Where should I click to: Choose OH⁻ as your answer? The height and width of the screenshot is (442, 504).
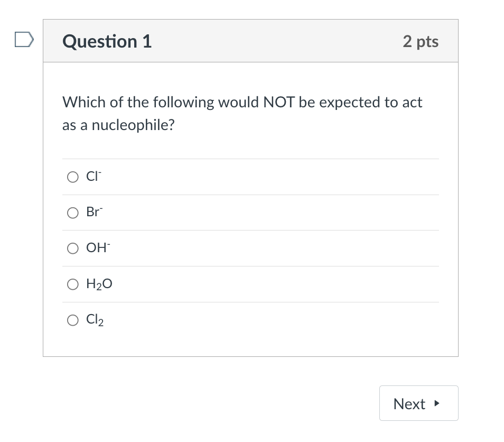pos(73,248)
